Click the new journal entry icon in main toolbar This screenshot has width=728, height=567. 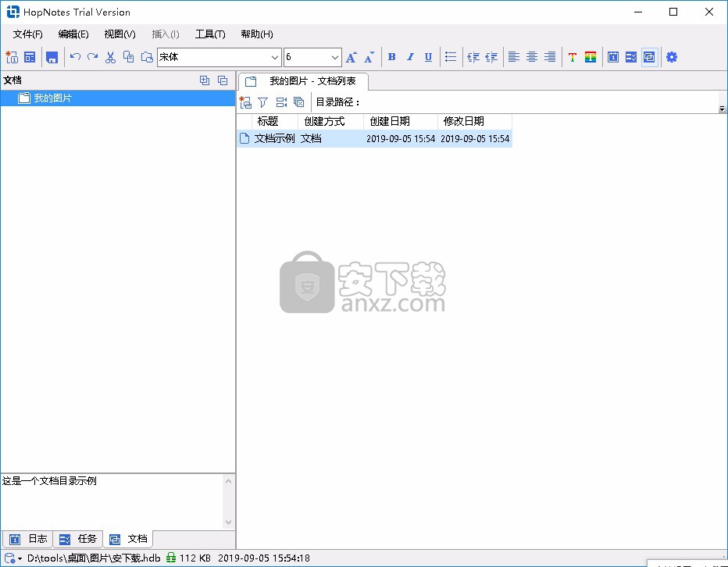12,57
